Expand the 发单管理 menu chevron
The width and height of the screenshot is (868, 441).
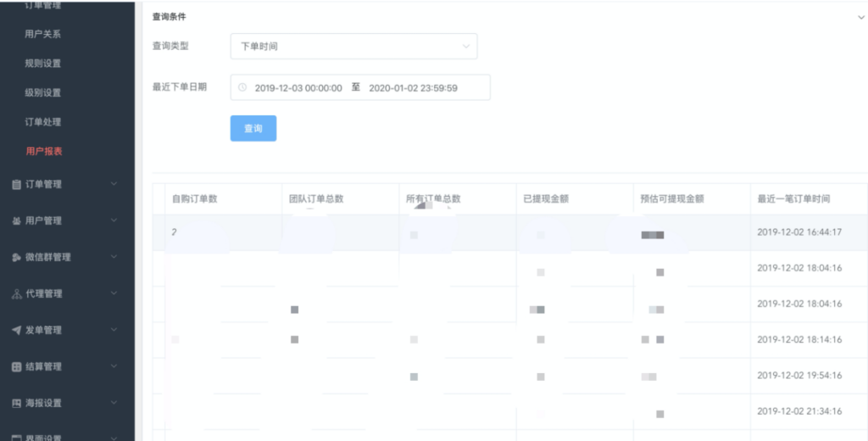point(114,330)
